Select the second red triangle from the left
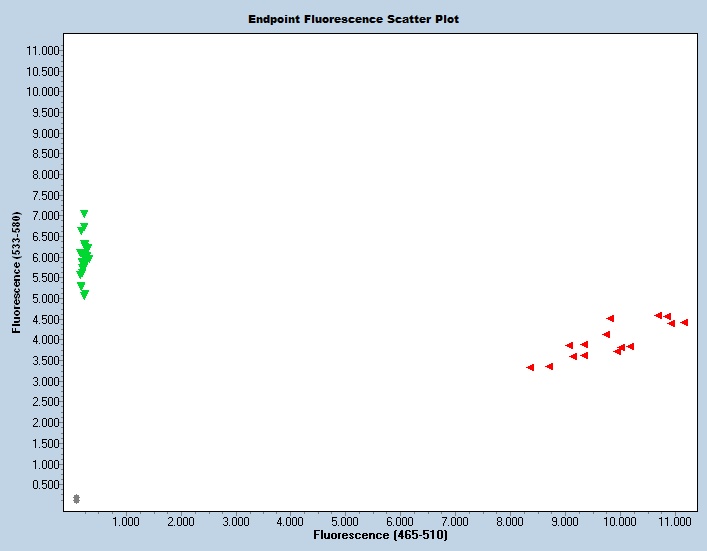The height and width of the screenshot is (551, 707). 549,366
